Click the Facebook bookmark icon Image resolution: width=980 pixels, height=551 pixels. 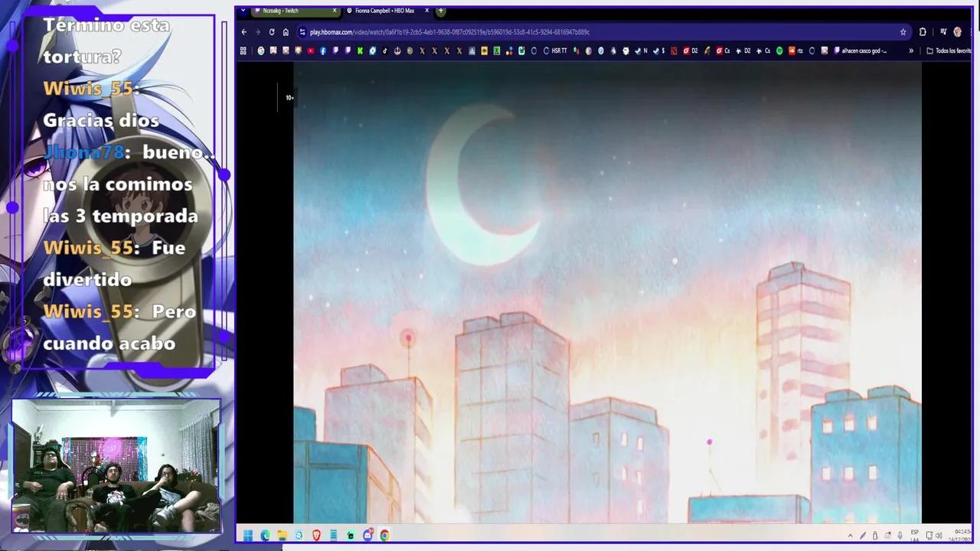pyautogui.click(x=322, y=51)
